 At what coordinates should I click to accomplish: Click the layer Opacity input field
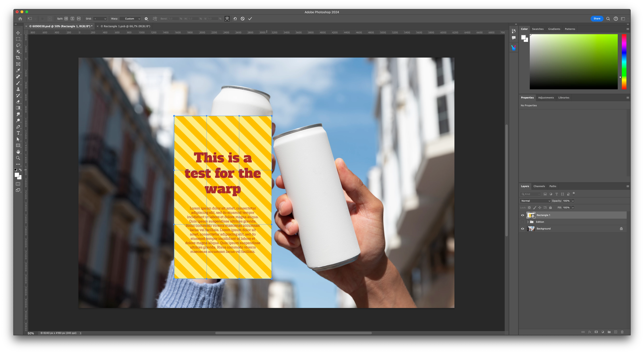pyautogui.click(x=566, y=201)
